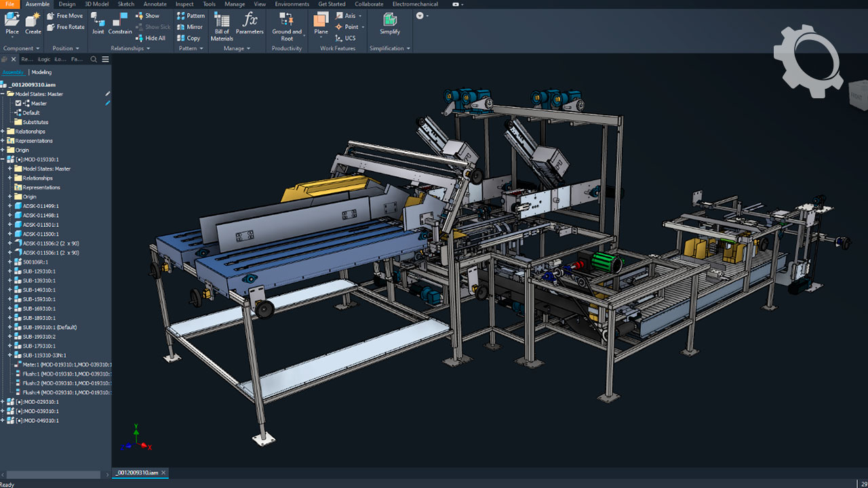
Task: Collapse the Model States: Master node
Action: pos(3,94)
